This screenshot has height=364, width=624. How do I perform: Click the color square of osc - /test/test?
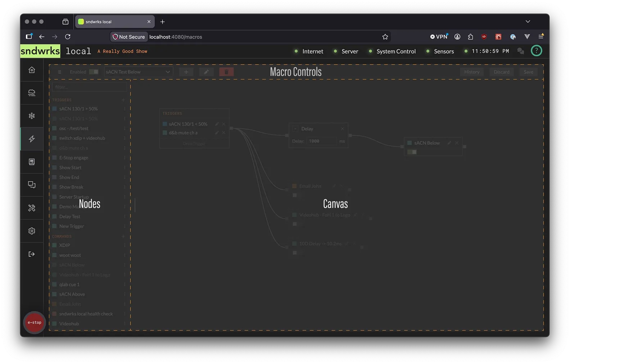[x=55, y=128]
